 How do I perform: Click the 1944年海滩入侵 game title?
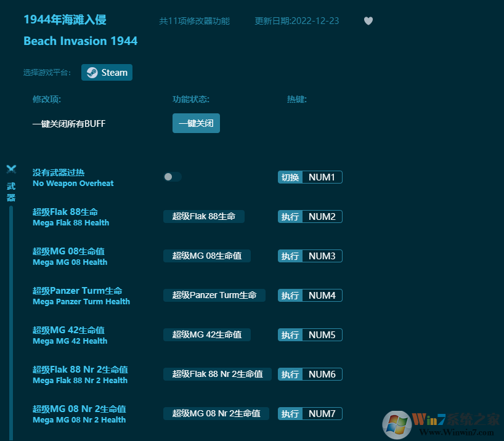tap(65, 20)
